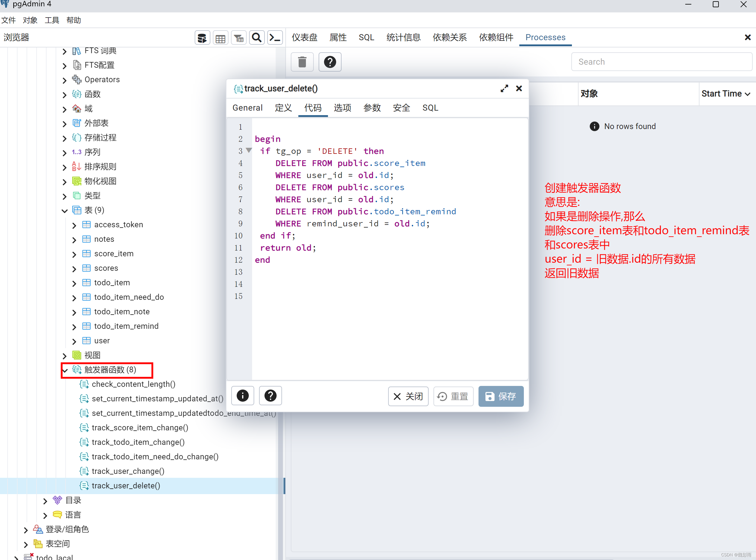Image resolution: width=756 pixels, height=560 pixels.
Task: Open the Search Objects magnifier icon
Action: [257, 38]
